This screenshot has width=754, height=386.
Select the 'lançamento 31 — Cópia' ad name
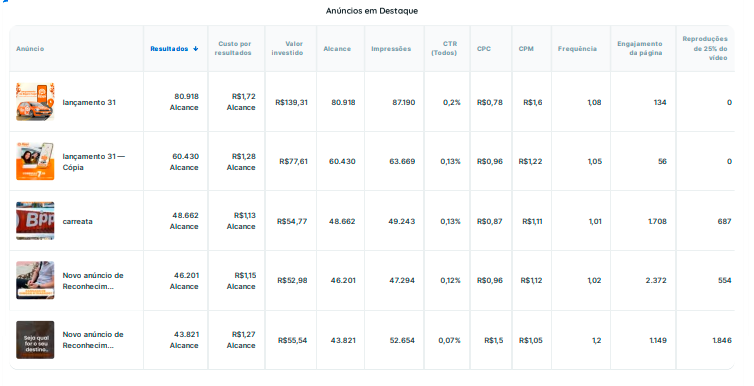pyautogui.click(x=94, y=162)
